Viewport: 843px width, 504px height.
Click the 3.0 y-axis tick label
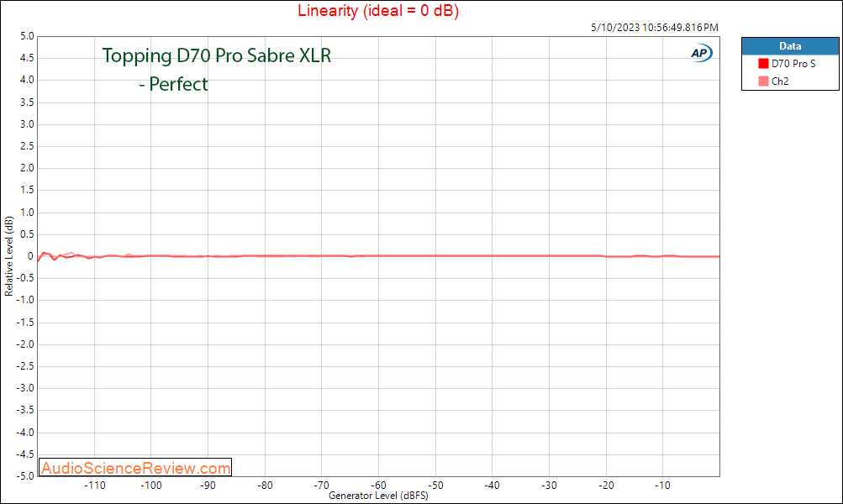pos(27,124)
